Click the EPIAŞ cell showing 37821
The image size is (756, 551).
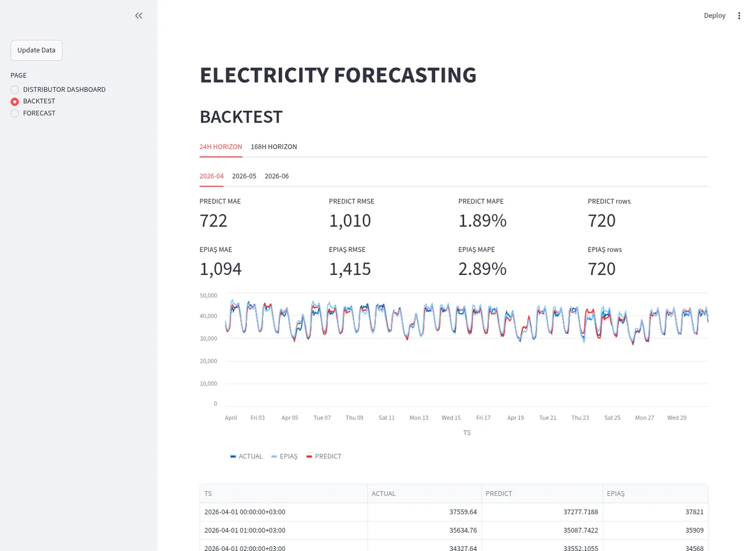656,512
